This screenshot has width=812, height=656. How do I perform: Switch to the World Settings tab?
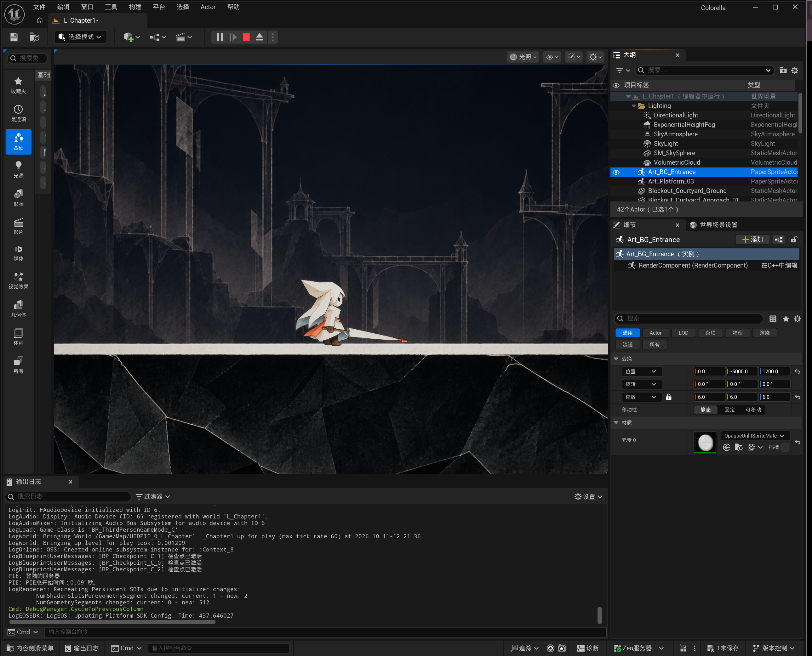coord(713,225)
